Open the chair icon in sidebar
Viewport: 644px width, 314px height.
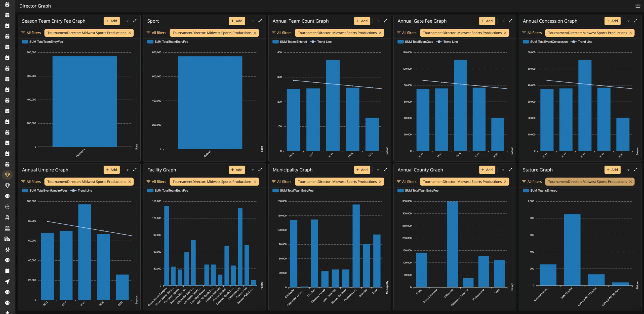click(7, 217)
